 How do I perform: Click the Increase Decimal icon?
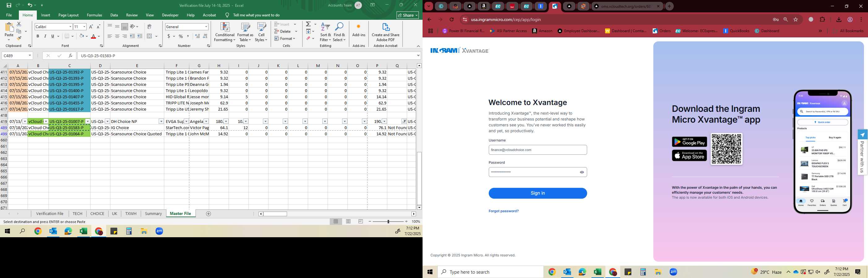point(197,36)
